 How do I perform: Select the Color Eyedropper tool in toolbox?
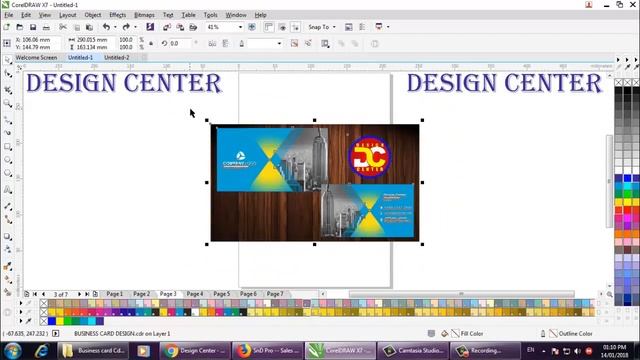(7, 266)
